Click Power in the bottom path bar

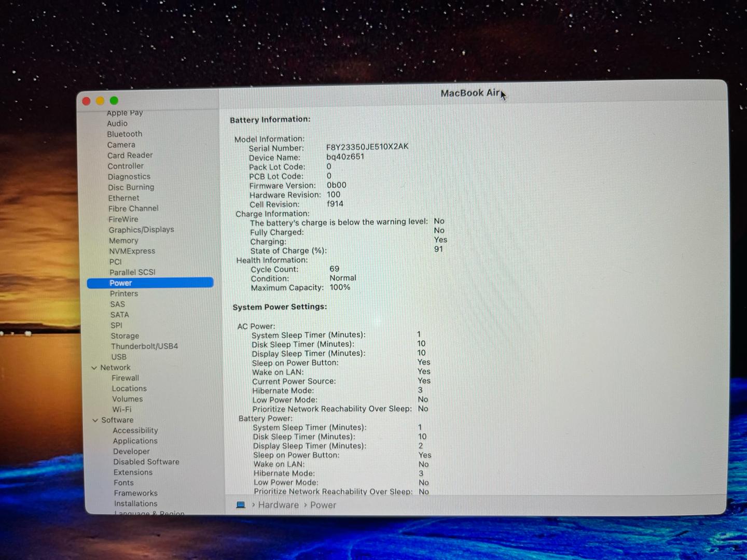(323, 505)
